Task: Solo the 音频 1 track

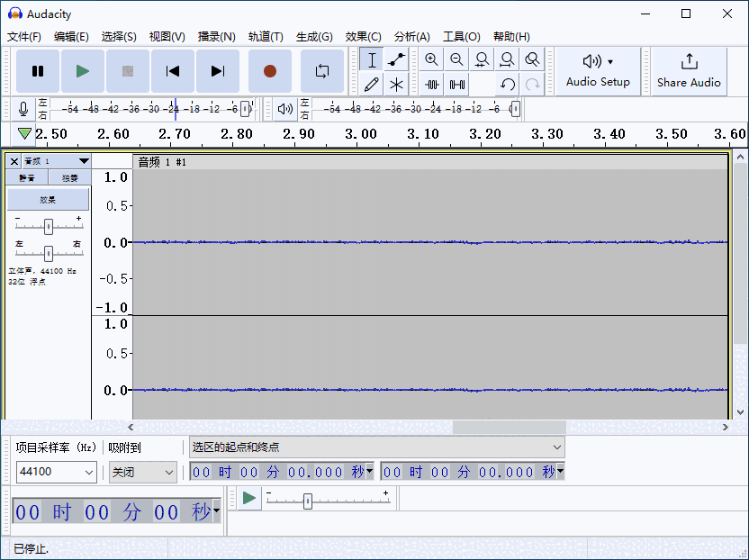Action: click(69, 177)
